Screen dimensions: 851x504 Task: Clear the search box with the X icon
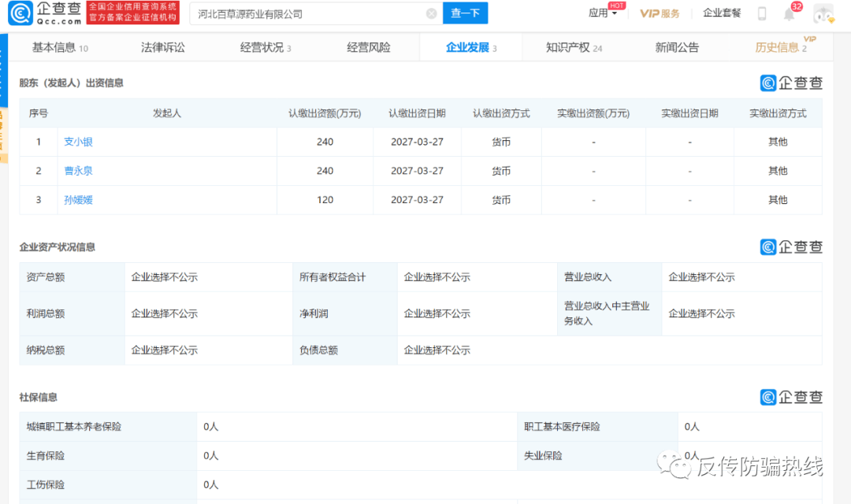coord(432,13)
